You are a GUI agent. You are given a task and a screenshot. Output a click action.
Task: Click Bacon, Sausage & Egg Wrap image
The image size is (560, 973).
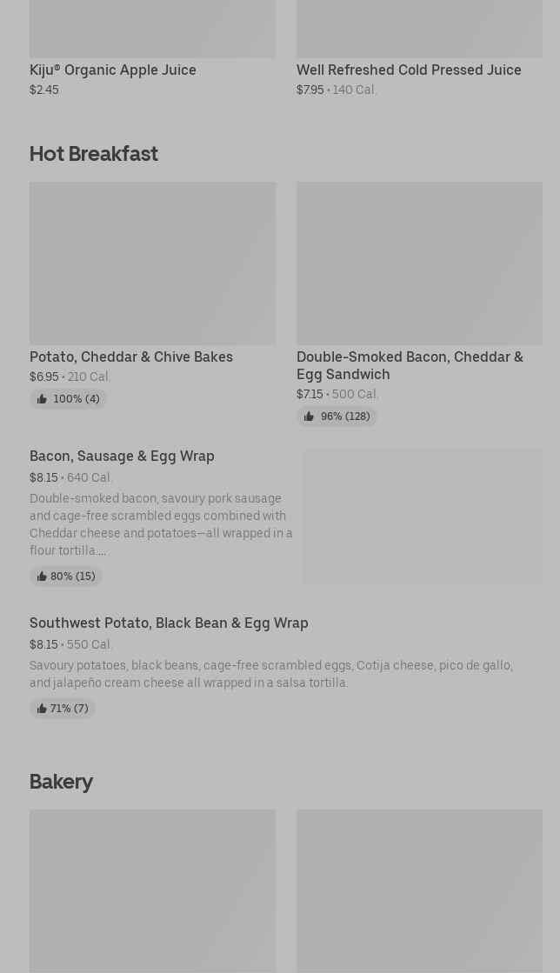(x=423, y=516)
